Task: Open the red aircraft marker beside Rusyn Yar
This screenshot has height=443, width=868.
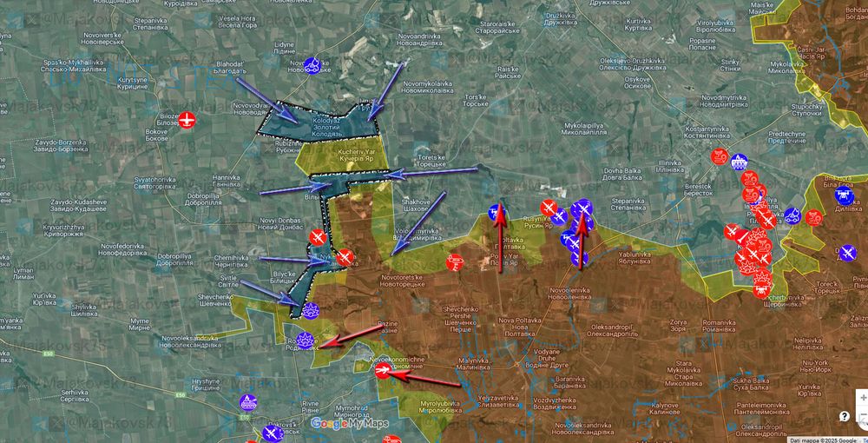Action: click(x=548, y=208)
